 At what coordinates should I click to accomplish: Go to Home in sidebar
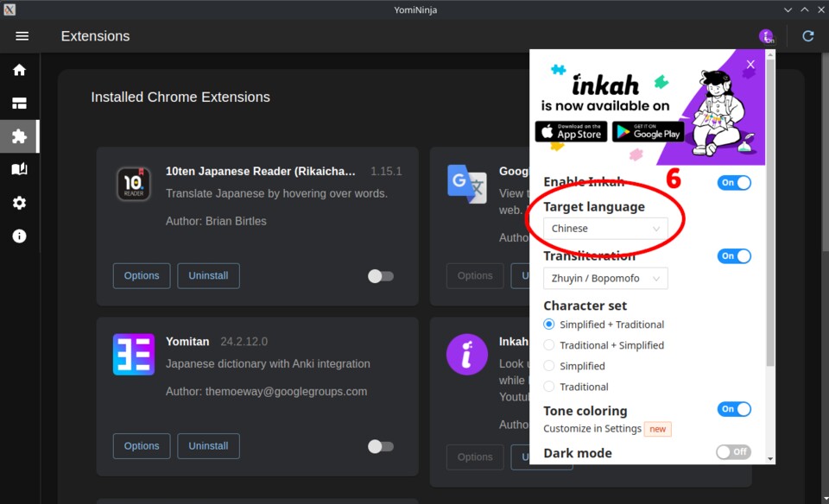point(19,70)
